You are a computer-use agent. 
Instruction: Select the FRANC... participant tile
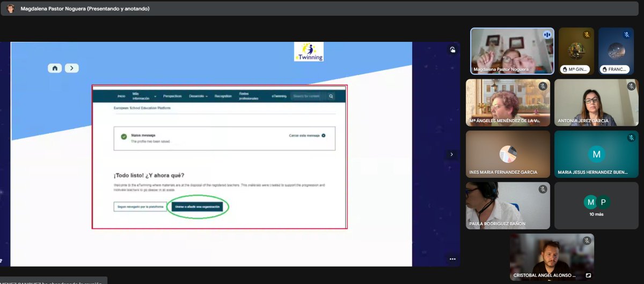616,51
